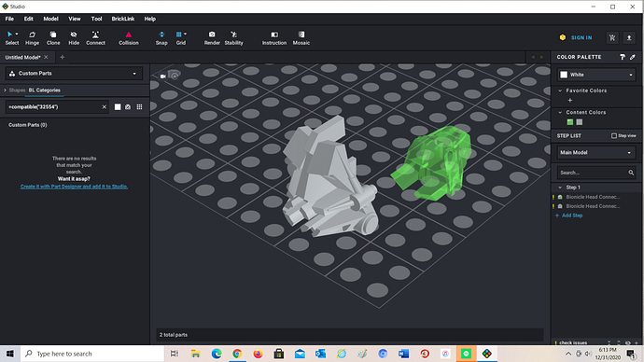Image resolution: width=644 pixels, height=362 pixels.
Task: Switch to the BL Categories tab
Action: click(x=45, y=90)
